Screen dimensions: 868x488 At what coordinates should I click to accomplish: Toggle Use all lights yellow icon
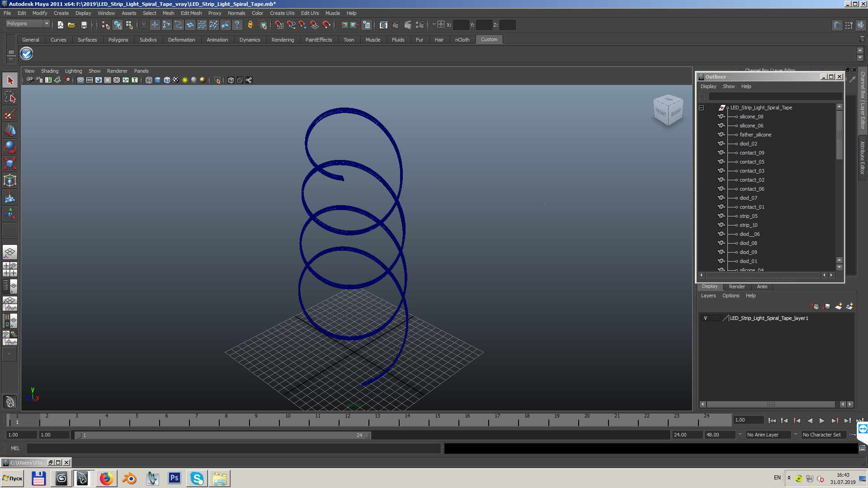185,80
